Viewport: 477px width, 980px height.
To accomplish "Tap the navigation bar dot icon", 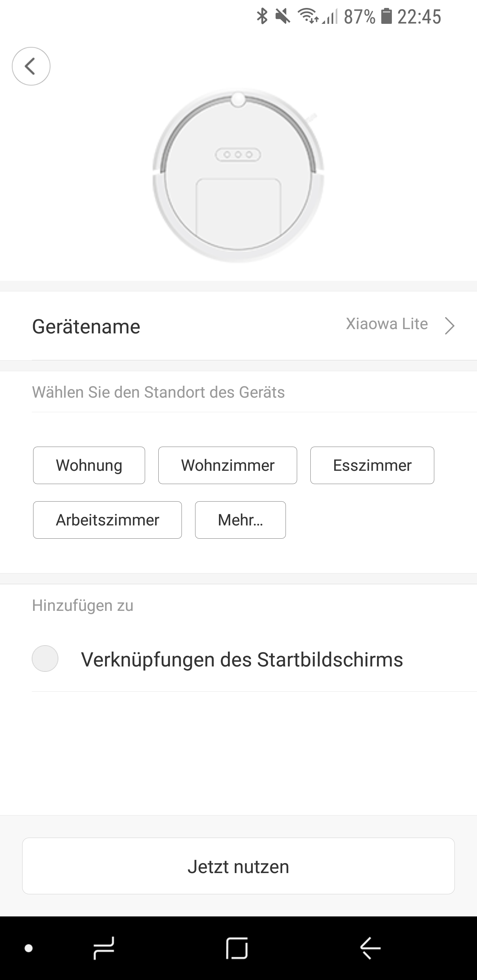I will click(28, 948).
